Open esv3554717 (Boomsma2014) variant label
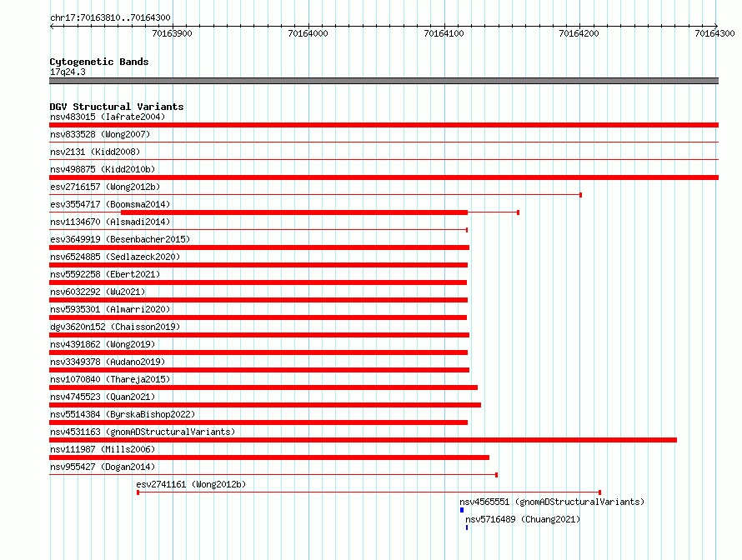The width and height of the screenshot is (742, 560). click(110, 204)
